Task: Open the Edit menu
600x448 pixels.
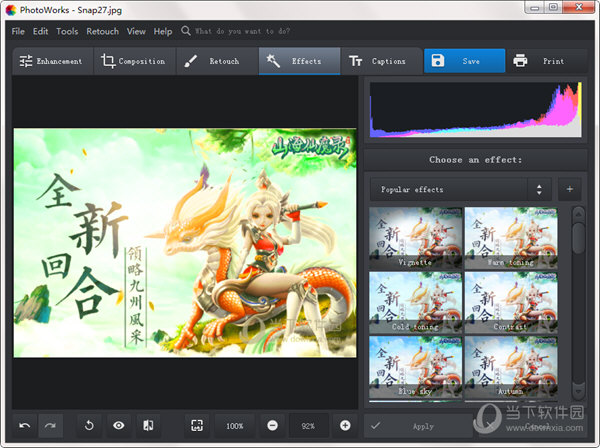Action: (x=40, y=31)
